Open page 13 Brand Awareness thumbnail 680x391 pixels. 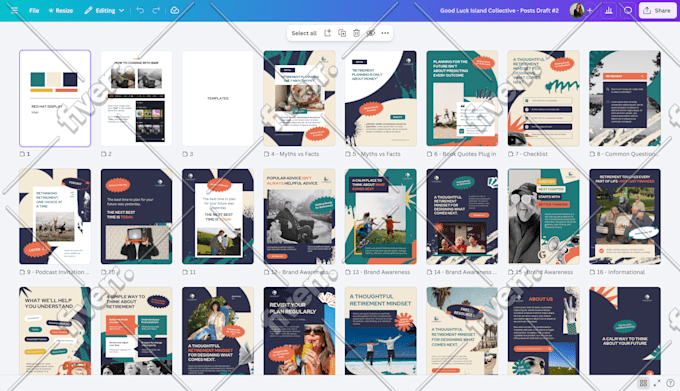pyautogui.click(x=381, y=217)
